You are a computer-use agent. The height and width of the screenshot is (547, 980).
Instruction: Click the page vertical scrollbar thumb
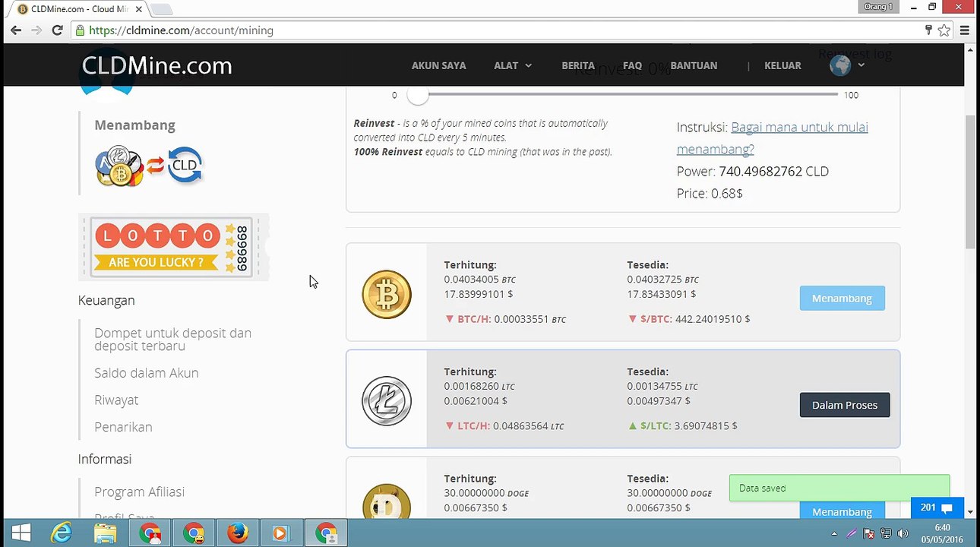click(970, 180)
